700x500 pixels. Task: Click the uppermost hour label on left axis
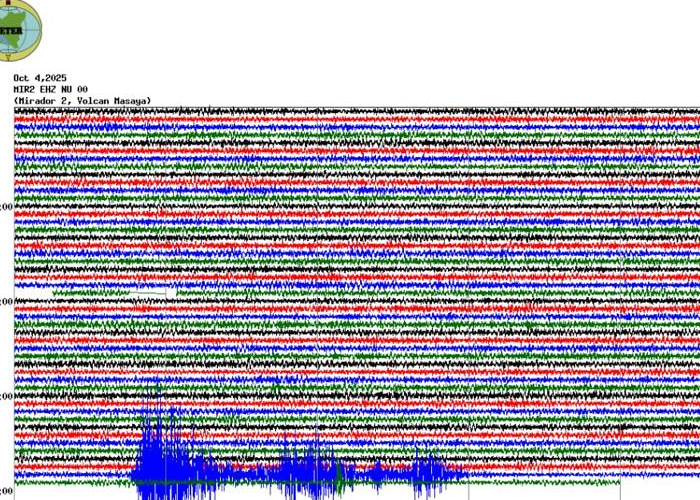click(x=6, y=207)
